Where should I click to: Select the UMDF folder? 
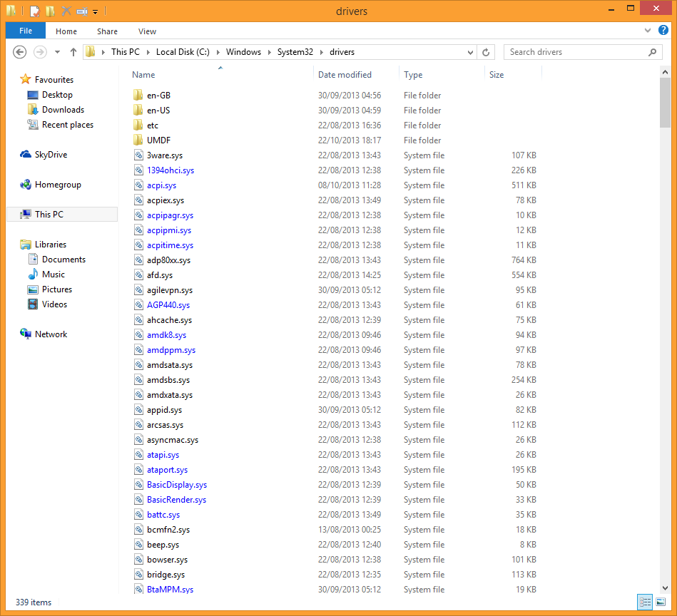(x=158, y=140)
